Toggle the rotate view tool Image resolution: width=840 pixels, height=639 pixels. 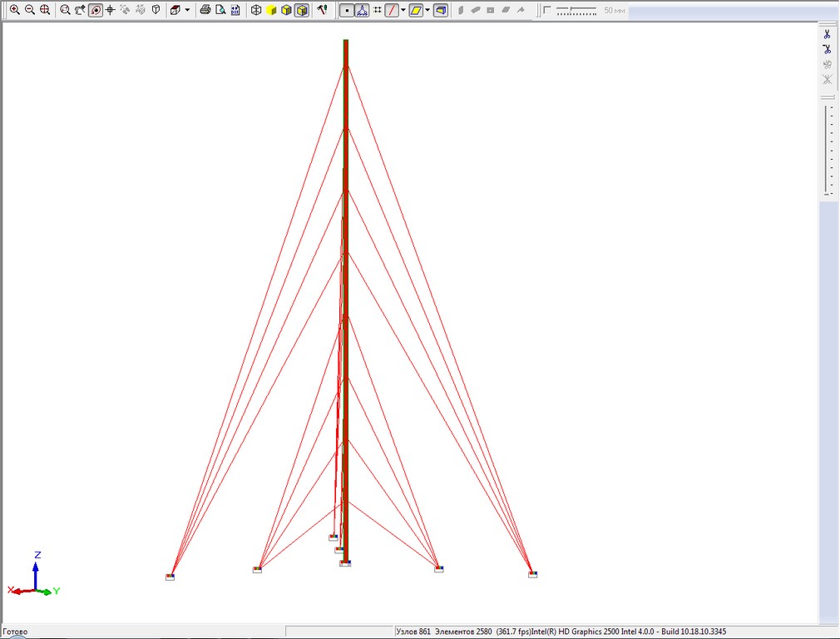pyautogui.click(x=96, y=10)
